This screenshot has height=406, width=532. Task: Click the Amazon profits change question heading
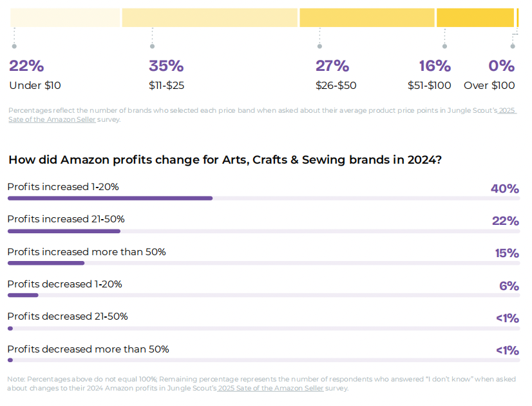coord(225,160)
